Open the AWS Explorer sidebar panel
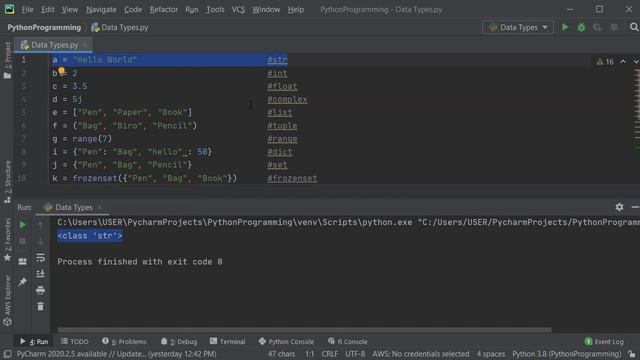Image resolution: width=640 pixels, height=360 pixels. [x=7, y=300]
